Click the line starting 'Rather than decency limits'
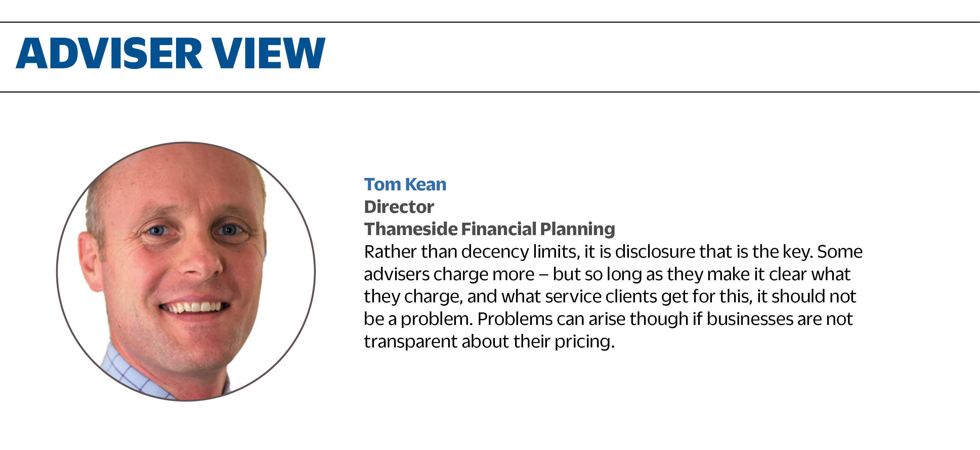The width and height of the screenshot is (980, 450). 613,252
